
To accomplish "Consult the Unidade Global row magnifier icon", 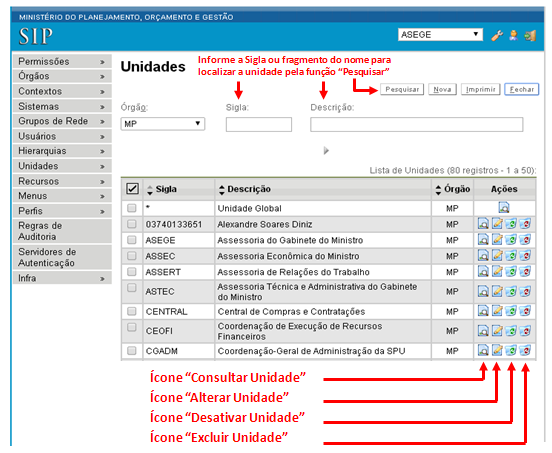I will tap(504, 208).
